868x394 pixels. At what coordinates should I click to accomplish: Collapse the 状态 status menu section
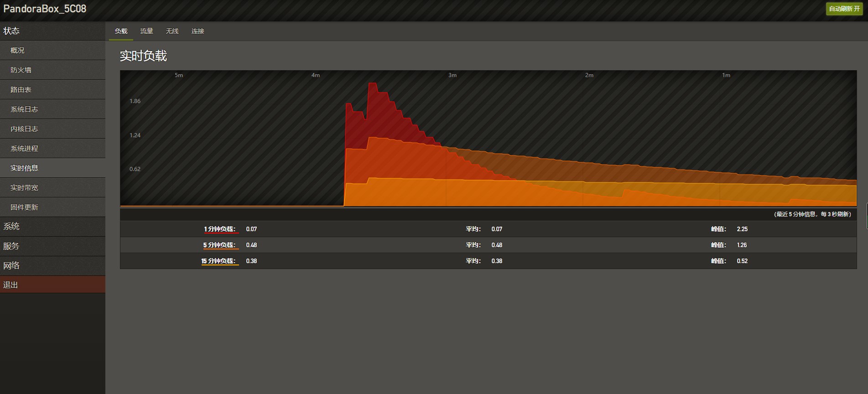[x=52, y=31]
